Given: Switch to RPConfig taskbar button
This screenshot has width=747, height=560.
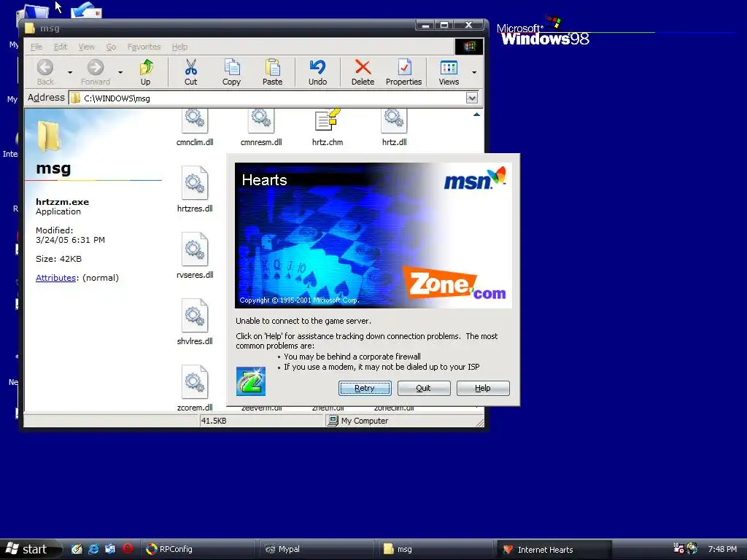Looking at the screenshot, I should (198, 550).
